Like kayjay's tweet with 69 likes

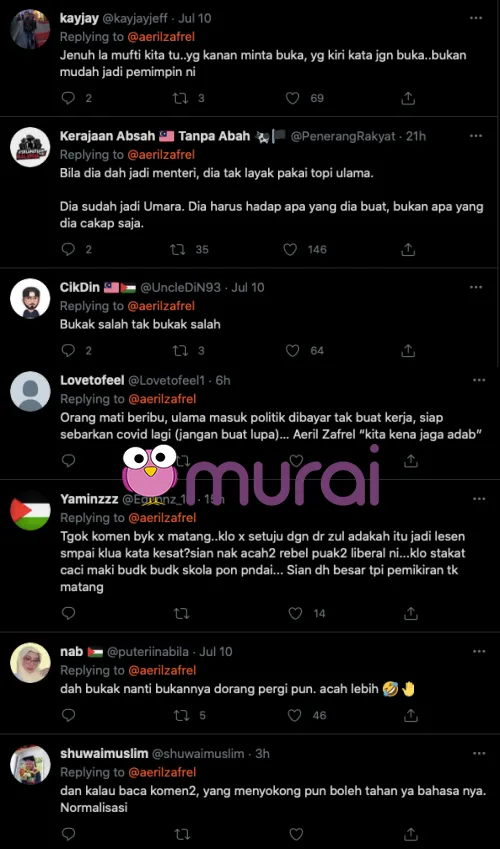point(293,98)
